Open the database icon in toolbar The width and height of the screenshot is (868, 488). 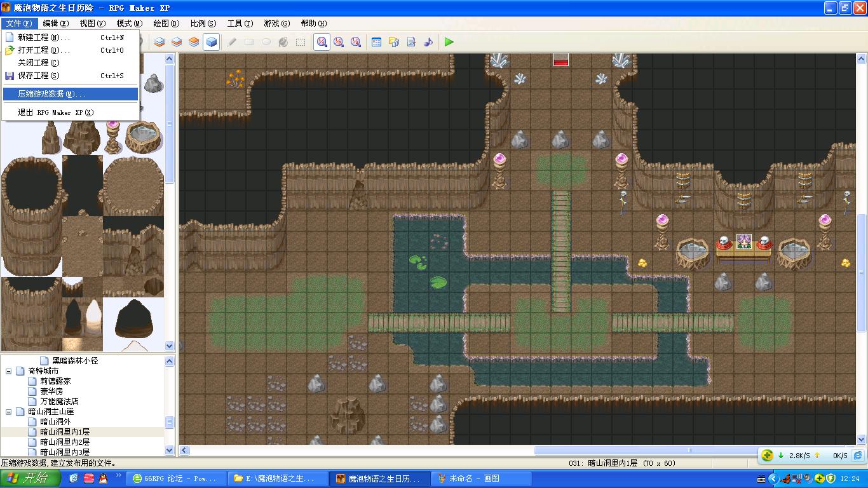pyautogui.click(x=376, y=42)
